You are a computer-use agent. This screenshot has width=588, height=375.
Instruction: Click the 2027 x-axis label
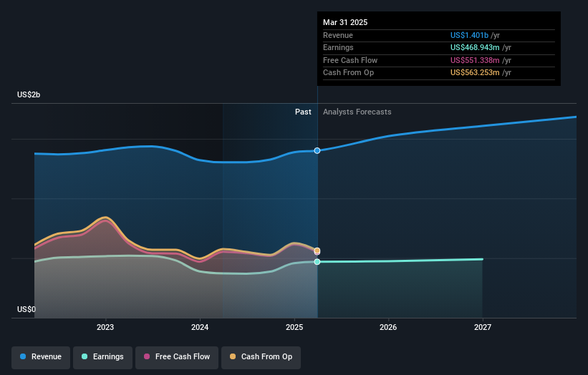(x=483, y=328)
